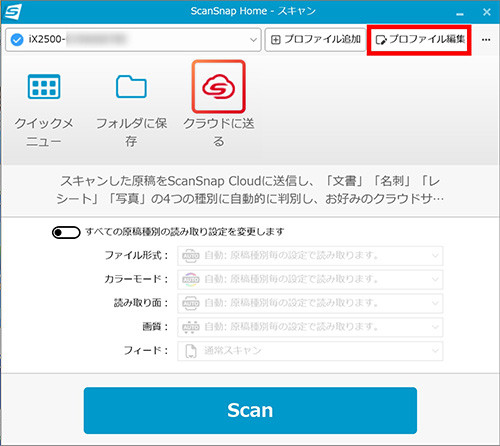Toggle the change all document type settings switch
Screen dimensions: 500x446
[x=66, y=232]
